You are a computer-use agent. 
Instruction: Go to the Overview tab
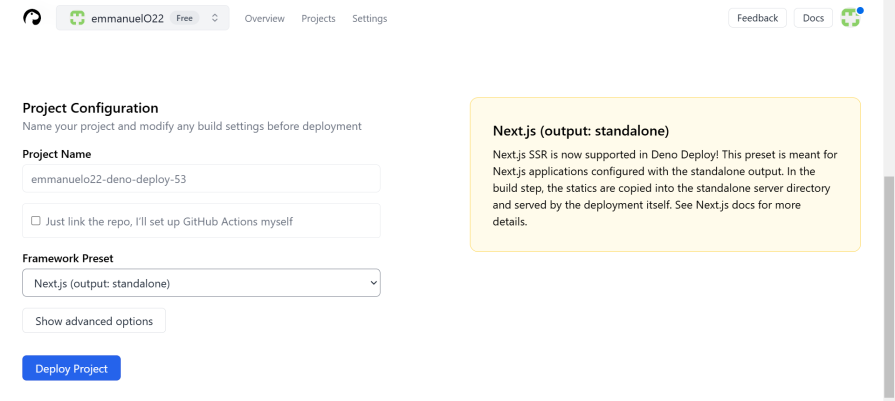tap(264, 18)
